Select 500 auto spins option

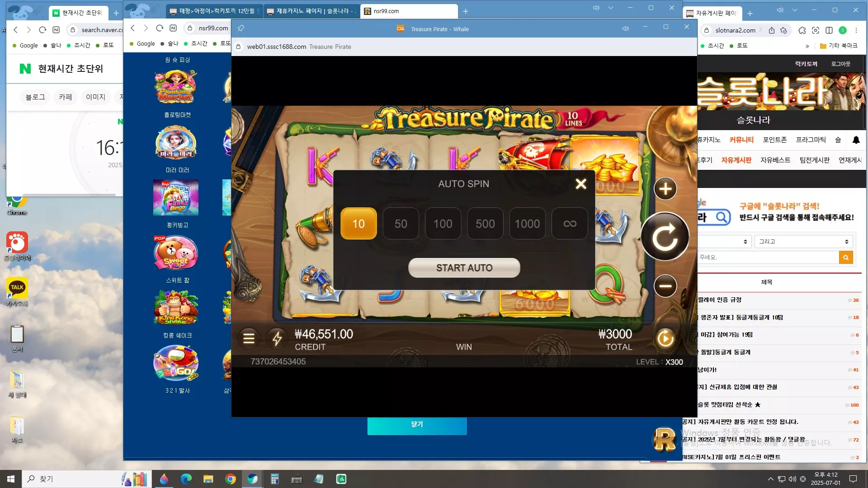(485, 224)
